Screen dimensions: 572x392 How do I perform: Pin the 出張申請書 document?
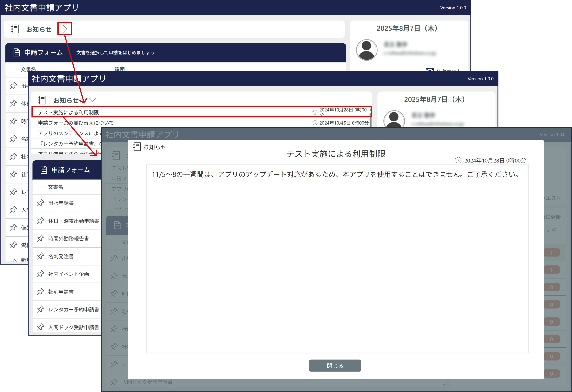(x=40, y=203)
